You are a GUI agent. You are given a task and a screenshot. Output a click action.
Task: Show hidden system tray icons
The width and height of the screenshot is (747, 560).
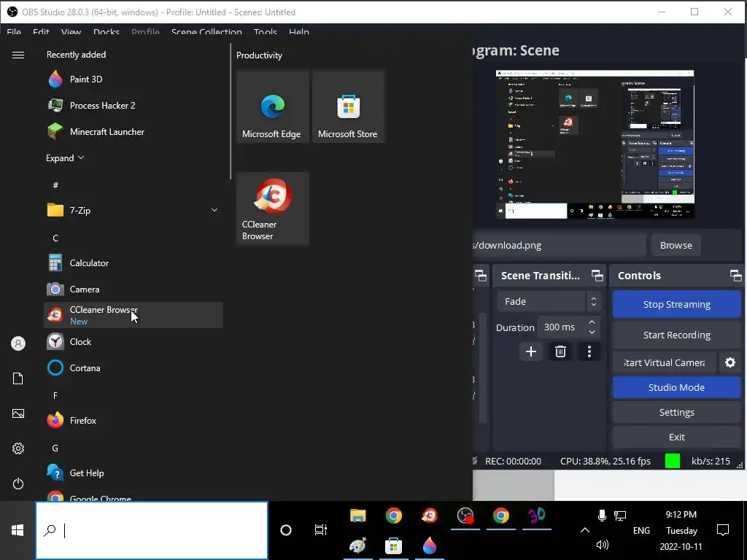[x=585, y=530]
